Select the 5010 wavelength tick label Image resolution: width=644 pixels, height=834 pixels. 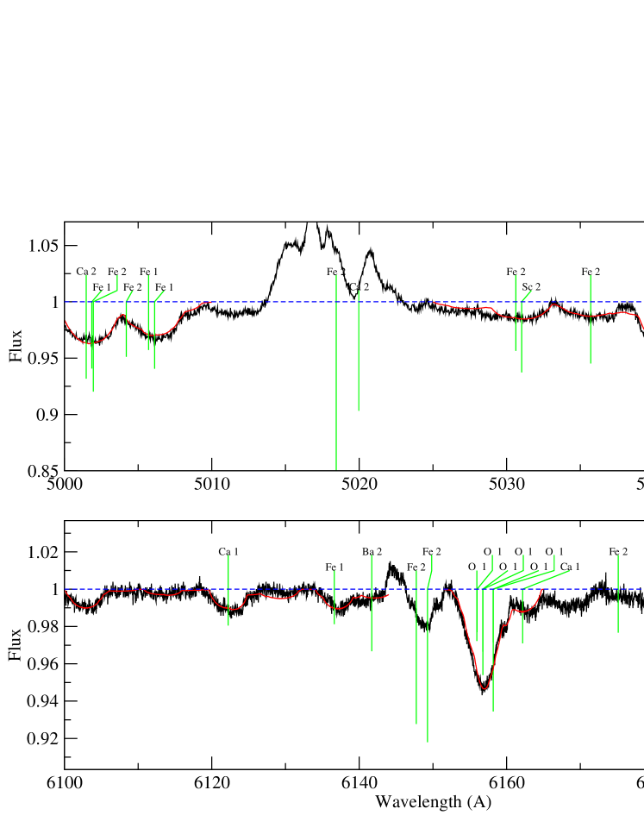pyautogui.click(x=212, y=485)
